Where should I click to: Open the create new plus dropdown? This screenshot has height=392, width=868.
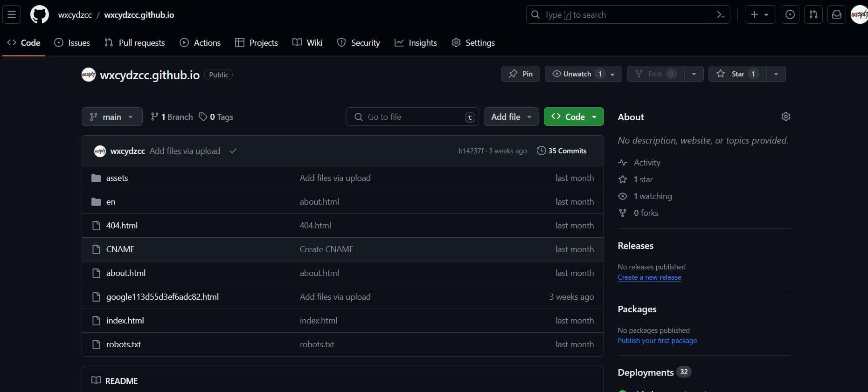click(x=760, y=15)
